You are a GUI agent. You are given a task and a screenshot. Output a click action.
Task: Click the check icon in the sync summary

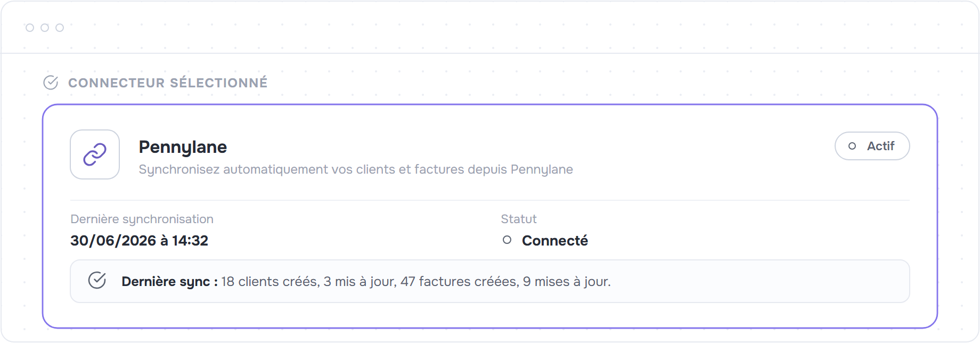(x=97, y=280)
